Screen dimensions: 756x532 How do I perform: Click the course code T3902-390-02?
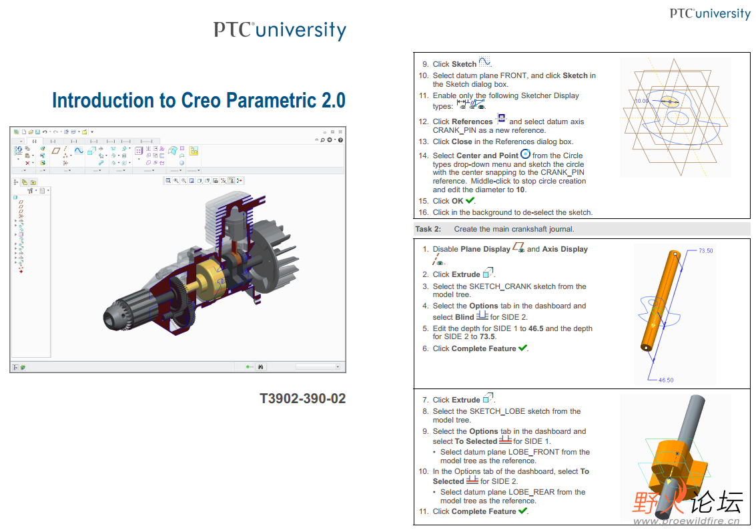click(x=303, y=398)
